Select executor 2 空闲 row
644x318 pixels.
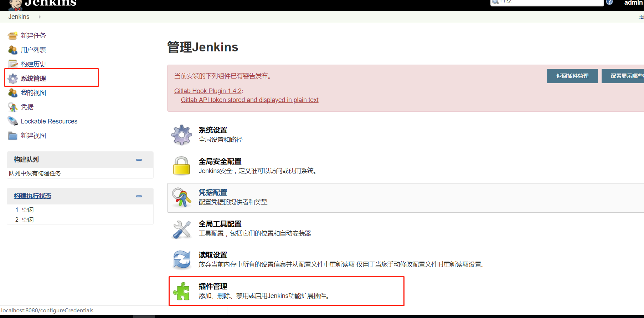click(x=80, y=219)
